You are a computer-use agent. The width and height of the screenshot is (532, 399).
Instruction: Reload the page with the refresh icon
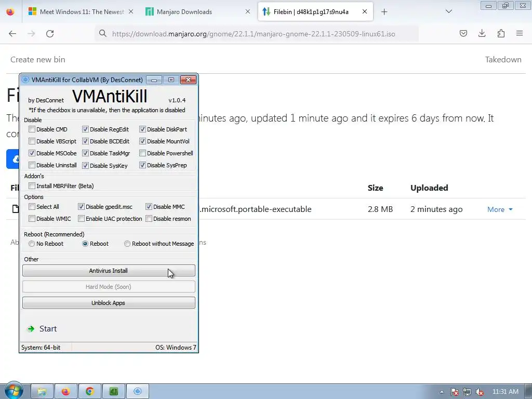(x=50, y=34)
